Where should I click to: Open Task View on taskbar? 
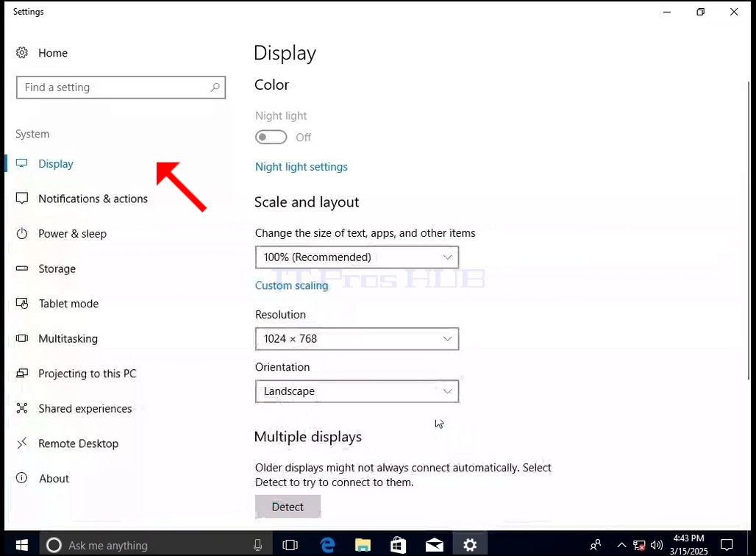pyautogui.click(x=290, y=545)
